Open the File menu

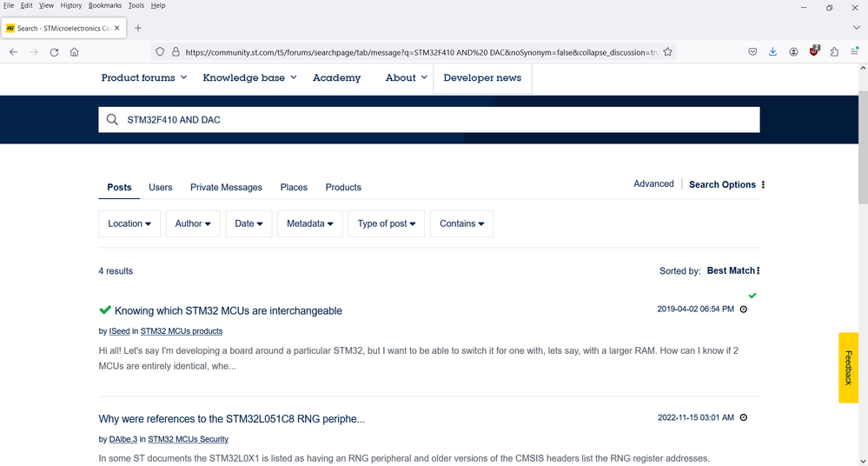tap(9, 5)
